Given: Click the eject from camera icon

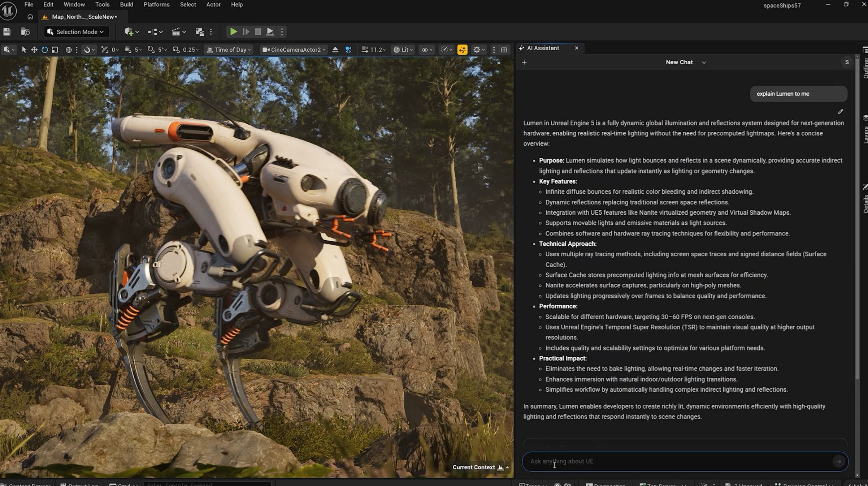Looking at the screenshot, I should point(335,50).
